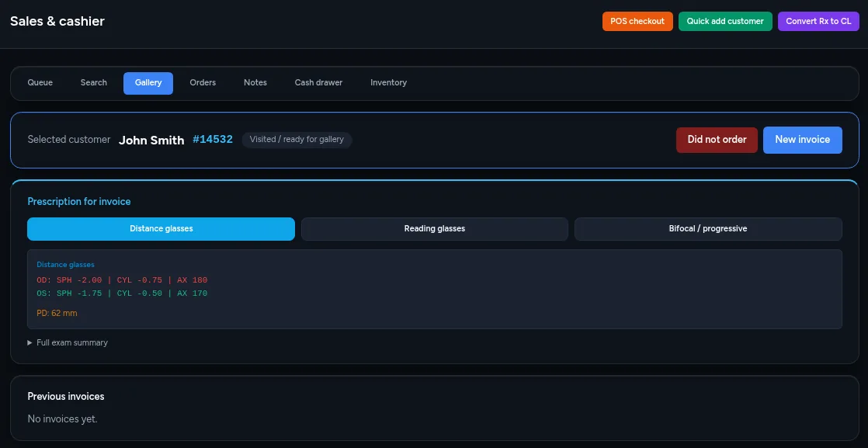Go to the Orders tab
This screenshot has width=868, height=448.
coord(203,82)
